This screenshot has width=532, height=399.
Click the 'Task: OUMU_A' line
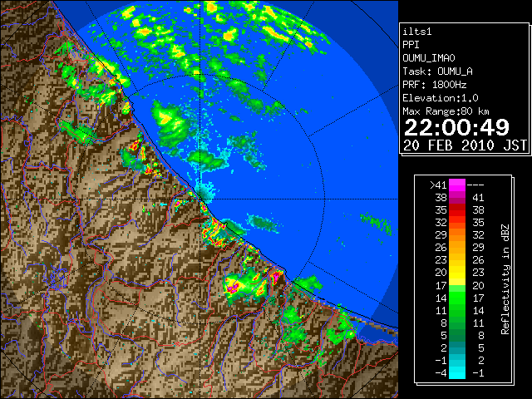[x=437, y=71]
